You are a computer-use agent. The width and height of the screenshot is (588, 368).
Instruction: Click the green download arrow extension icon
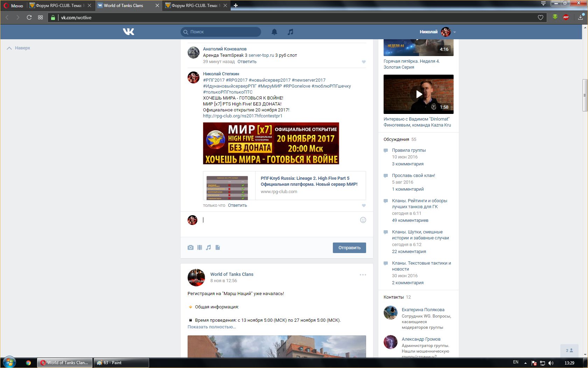point(555,17)
